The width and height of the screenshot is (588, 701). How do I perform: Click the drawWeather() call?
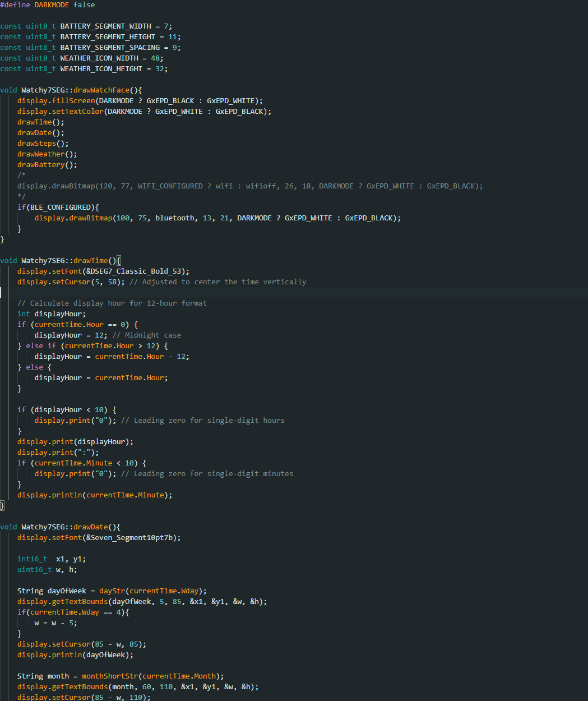coord(48,154)
